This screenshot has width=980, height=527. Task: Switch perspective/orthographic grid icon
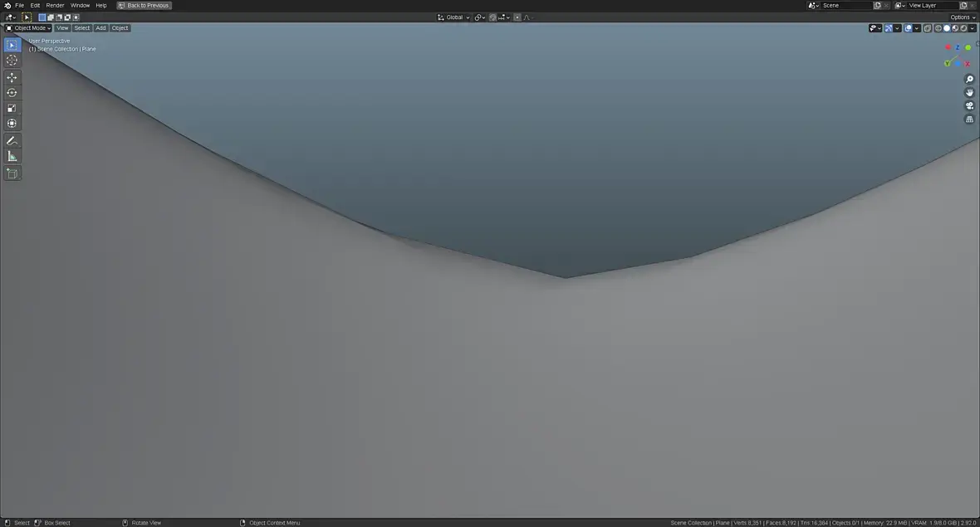pyautogui.click(x=969, y=120)
